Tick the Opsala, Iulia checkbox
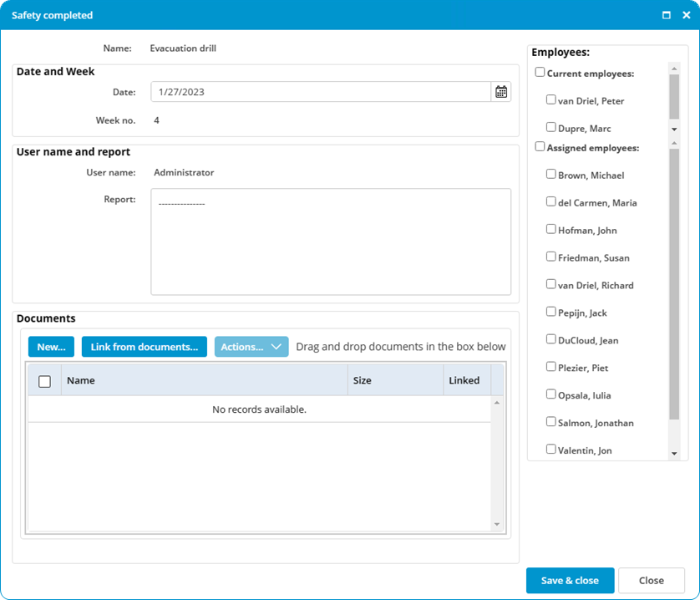 coord(550,394)
